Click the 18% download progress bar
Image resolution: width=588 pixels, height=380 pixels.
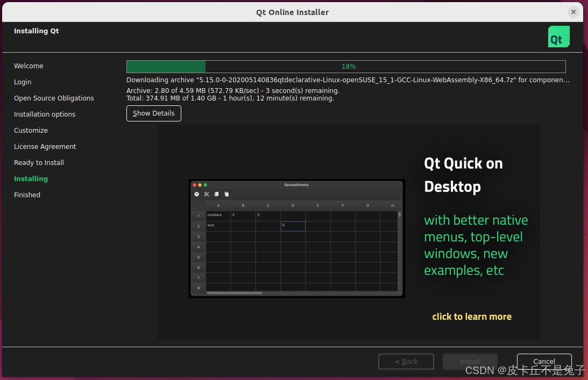pos(345,66)
